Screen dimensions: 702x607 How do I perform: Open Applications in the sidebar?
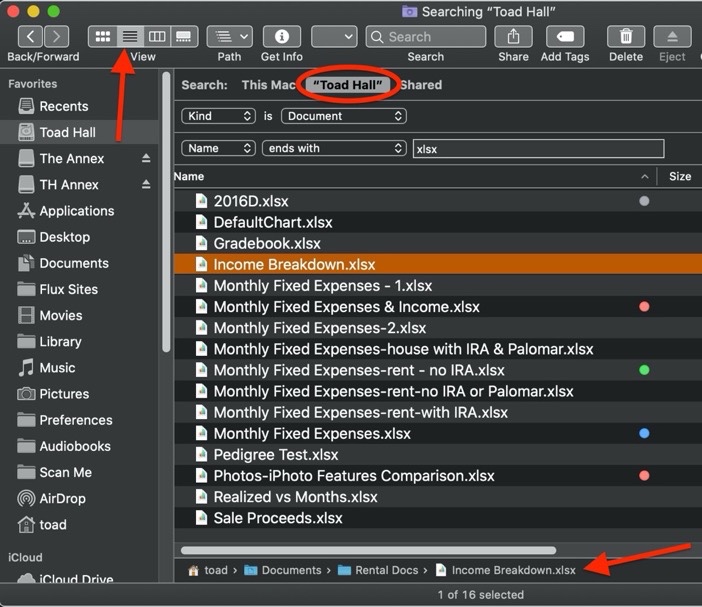[79, 210]
